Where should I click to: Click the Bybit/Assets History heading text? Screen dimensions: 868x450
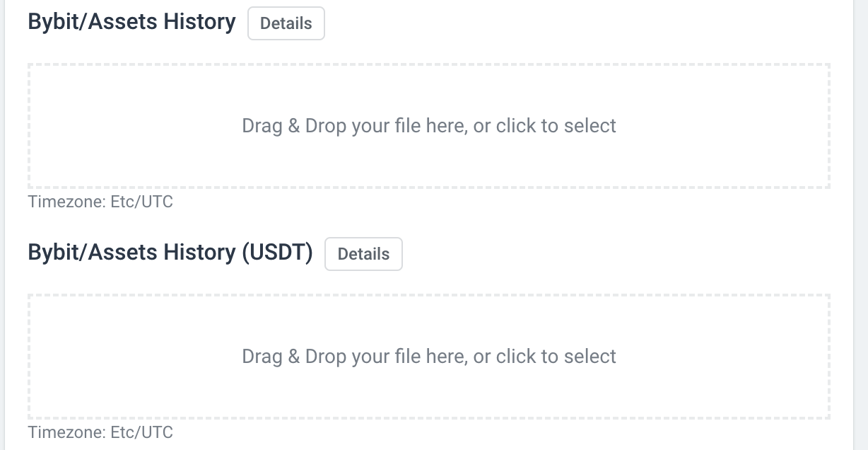coord(131,21)
